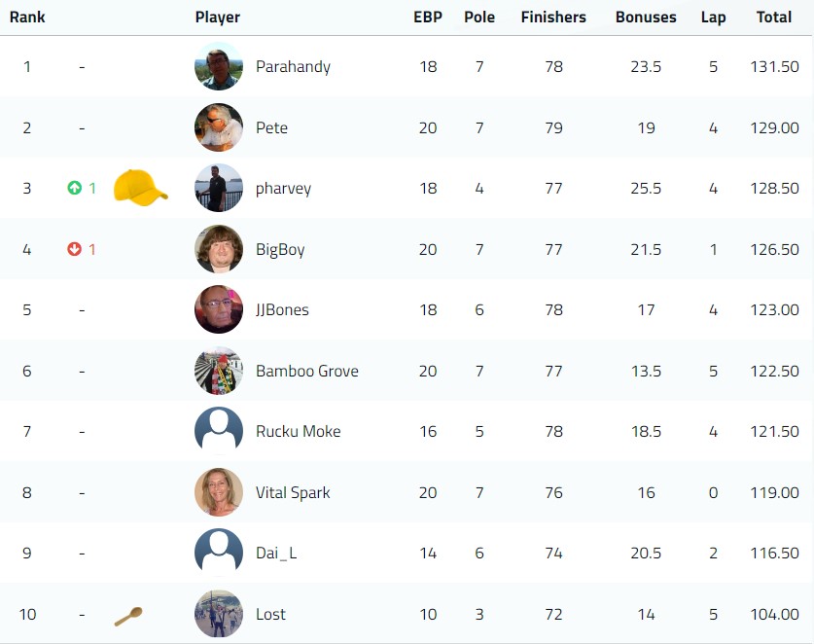Open Vital Spark's avatar photo

(x=219, y=492)
